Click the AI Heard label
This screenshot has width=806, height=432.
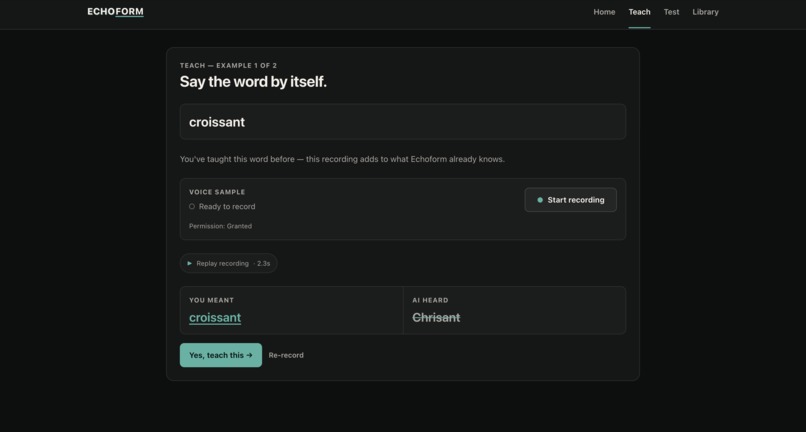pos(430,300)
